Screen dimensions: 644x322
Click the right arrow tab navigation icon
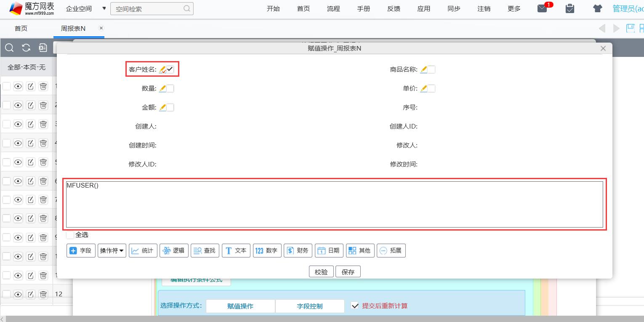tap(616, 28)
